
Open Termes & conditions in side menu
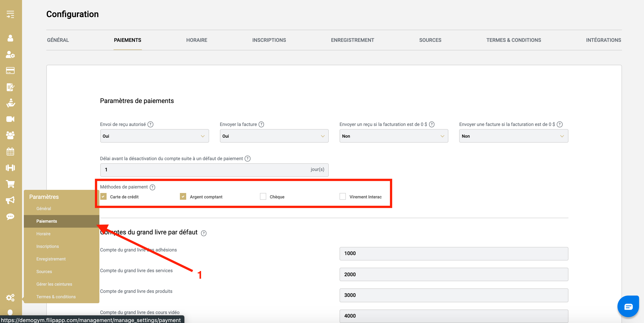tap(56, 297)
